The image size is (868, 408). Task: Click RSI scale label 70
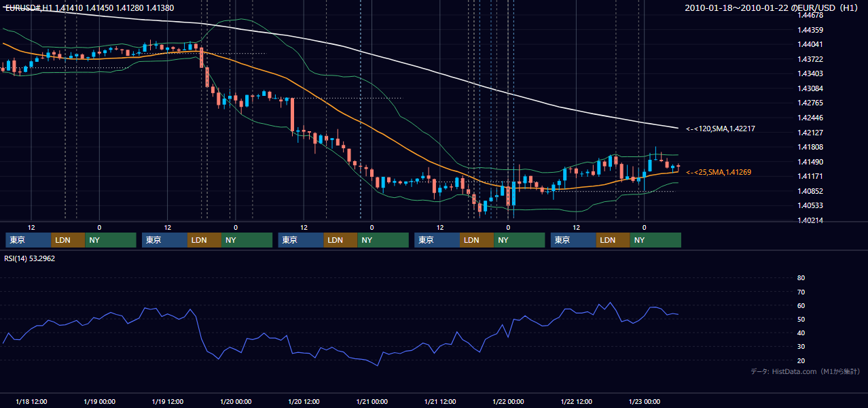801,292
